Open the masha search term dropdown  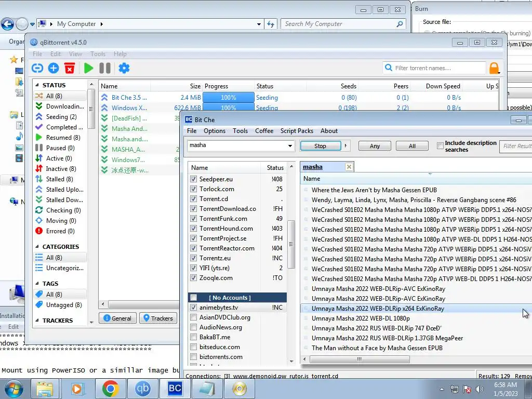290,146
